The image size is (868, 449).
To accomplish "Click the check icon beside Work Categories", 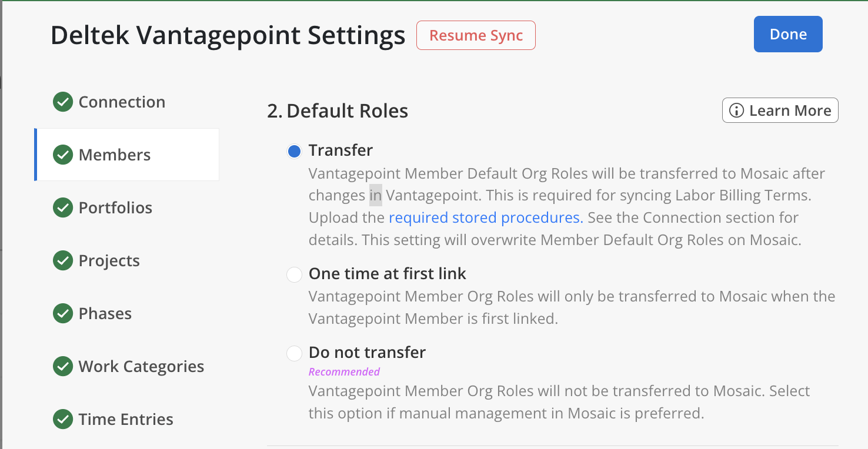I will tap(63, 367).
